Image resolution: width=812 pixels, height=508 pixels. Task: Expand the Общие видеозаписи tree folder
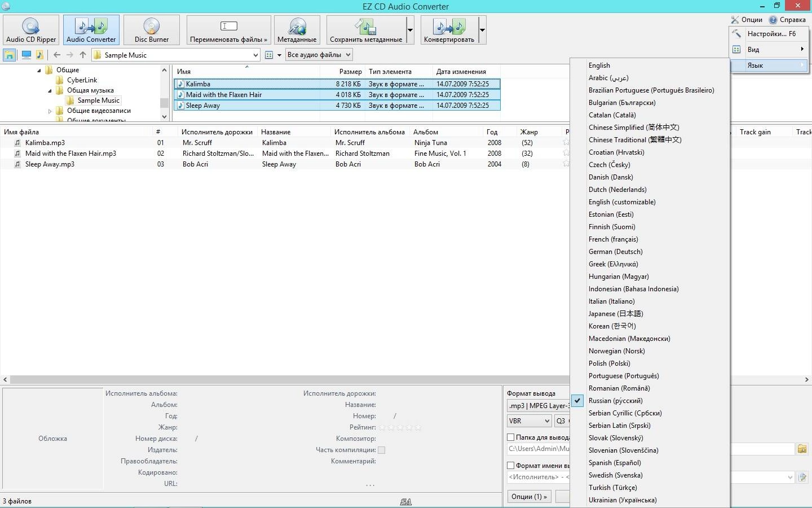pyautogui.click(x=50, y=111)
